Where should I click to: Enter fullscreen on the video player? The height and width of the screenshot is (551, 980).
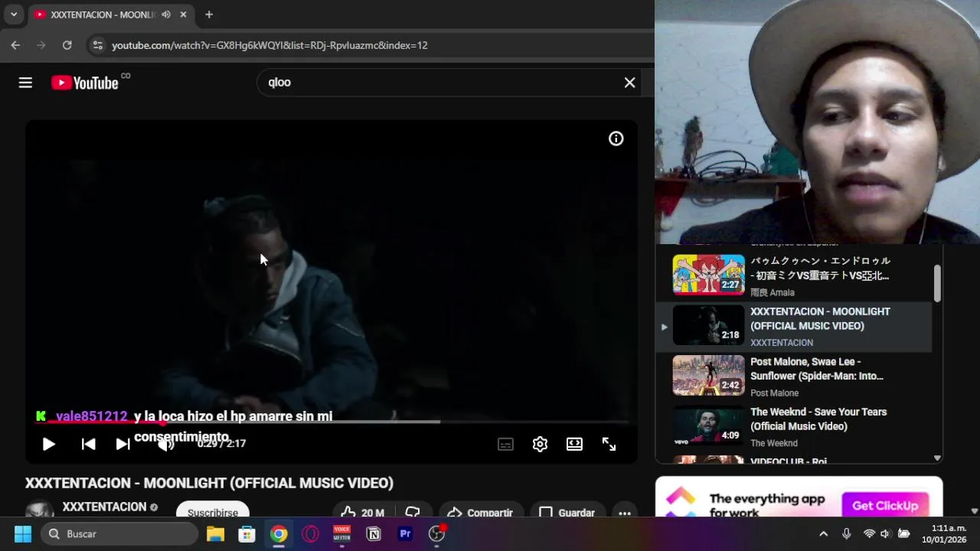(609, 444)
